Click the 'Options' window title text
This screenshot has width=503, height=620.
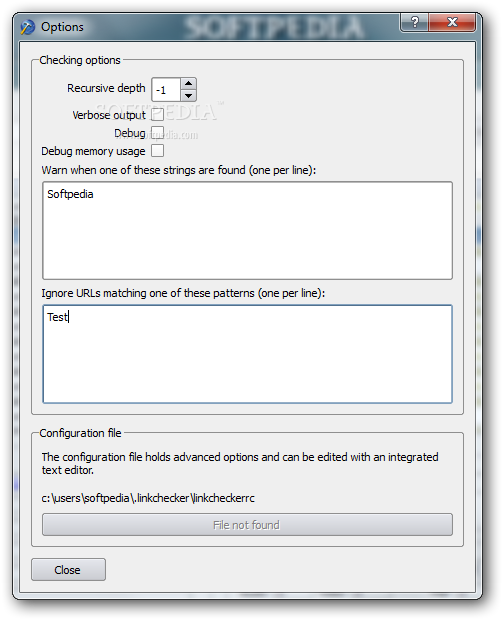62,27
